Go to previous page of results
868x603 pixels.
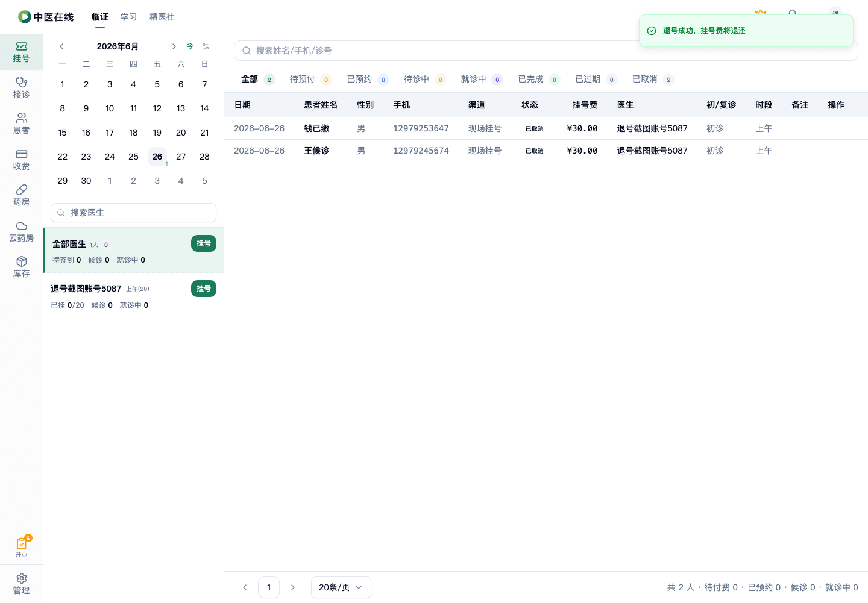pos(245,587)
